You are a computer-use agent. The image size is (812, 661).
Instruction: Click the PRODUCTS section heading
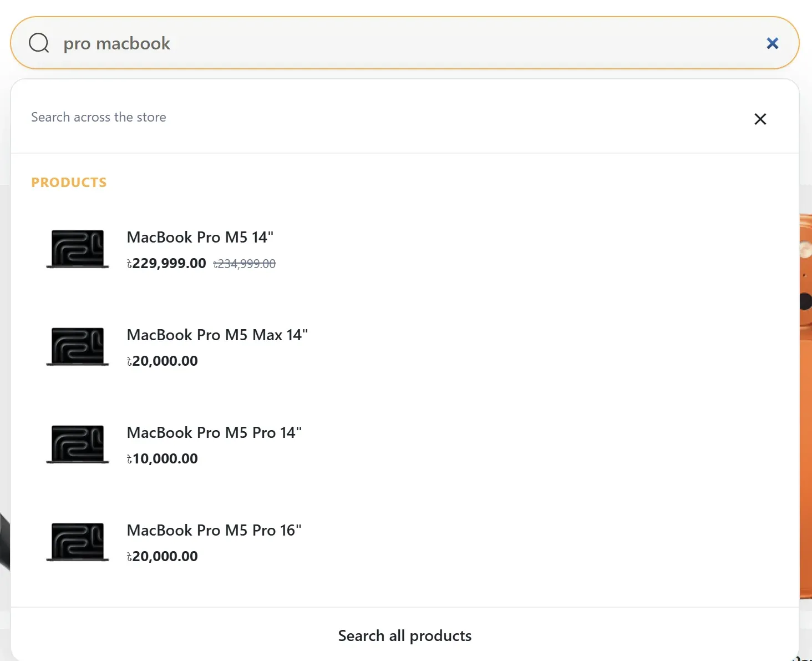tap(69, 183)
